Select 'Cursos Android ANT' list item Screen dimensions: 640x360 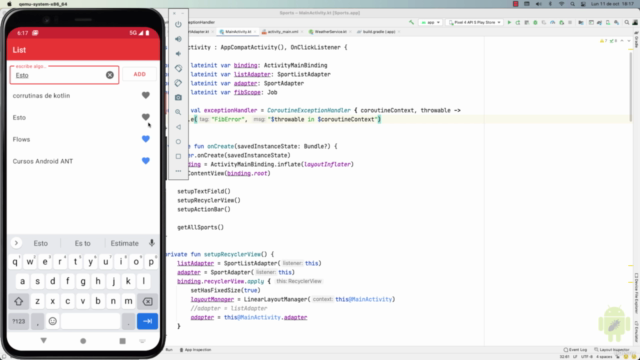43,161
